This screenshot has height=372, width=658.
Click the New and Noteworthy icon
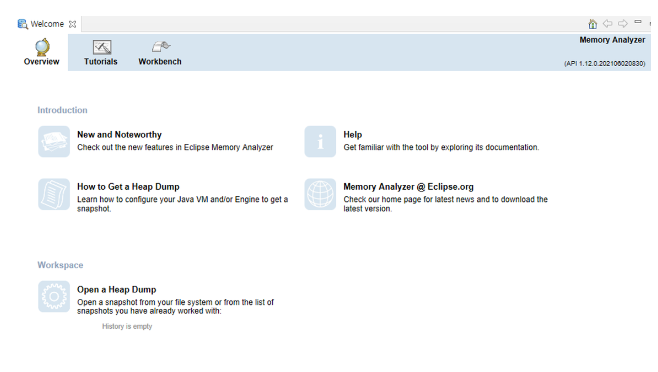click(54, 141)
